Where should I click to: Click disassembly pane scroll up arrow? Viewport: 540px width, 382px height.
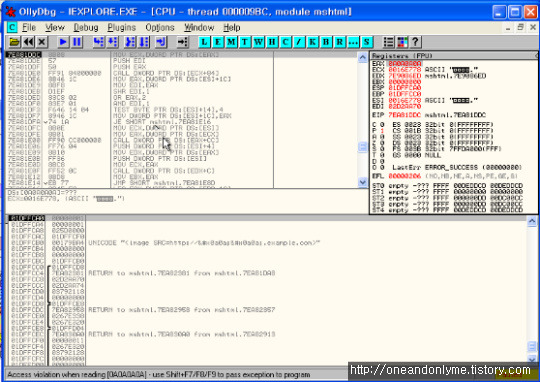click(x=363, y=57)
